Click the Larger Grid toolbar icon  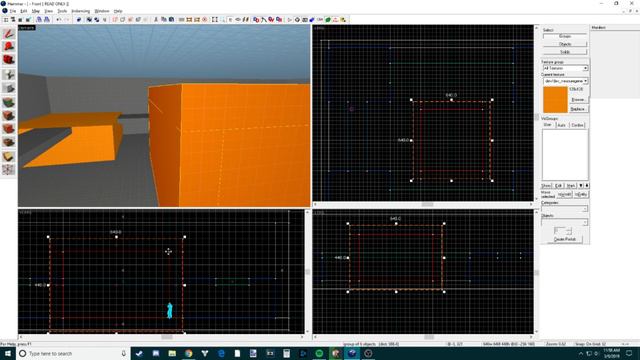[28, 20]
